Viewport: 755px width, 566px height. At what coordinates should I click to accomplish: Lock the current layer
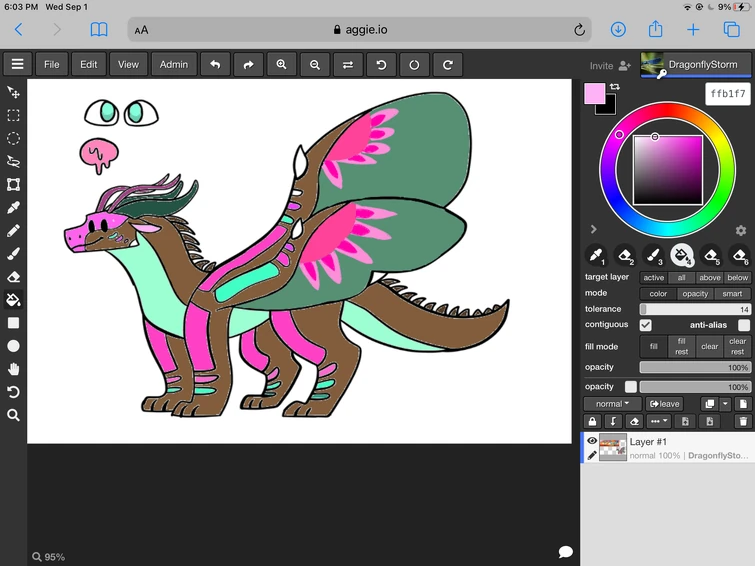[593, 421]
